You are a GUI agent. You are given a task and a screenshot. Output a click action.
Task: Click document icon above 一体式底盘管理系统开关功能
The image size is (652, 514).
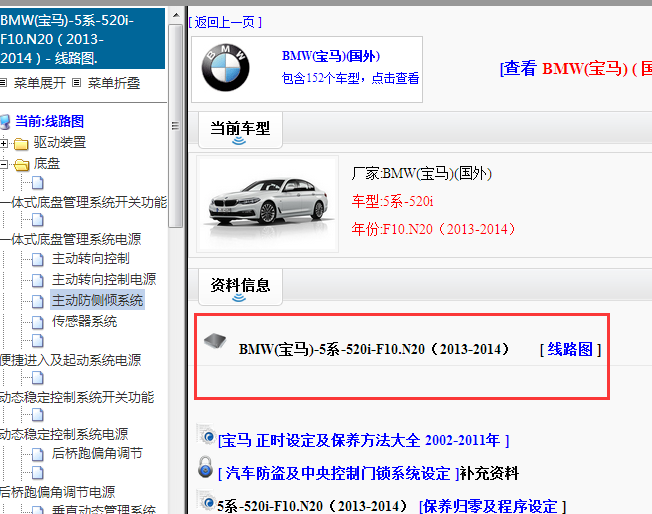click(x=37, y=183)
